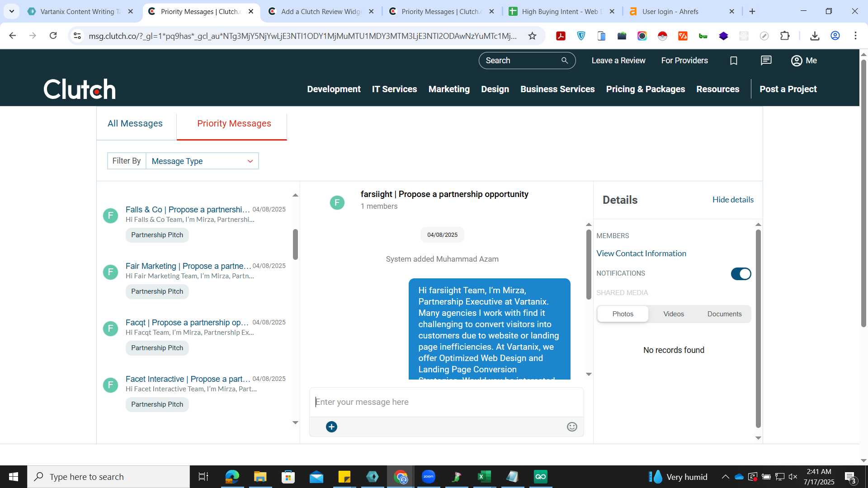The width and height of the screenshot is (868, 488).
Task: Open the Resources menu
Action: coord(717,89)
